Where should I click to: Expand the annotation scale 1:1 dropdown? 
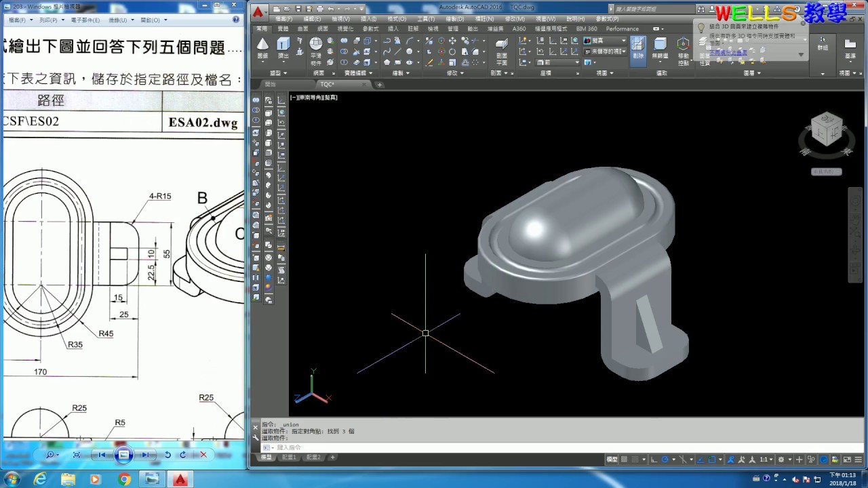pos(766,459)
